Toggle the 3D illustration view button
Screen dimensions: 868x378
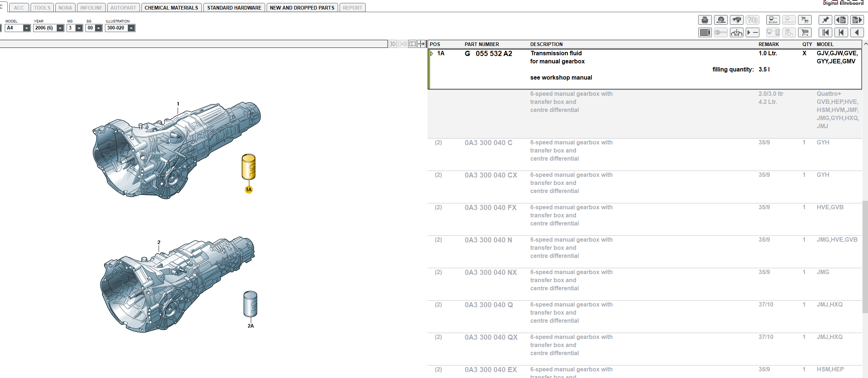[393, 44]
